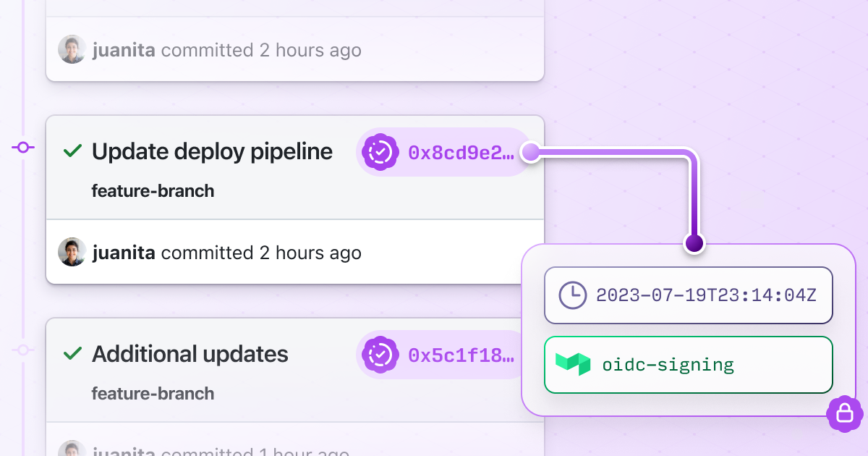Click juanita's avatar in the 'Update deploy pipeline' card
The width and height of the screenshot is (868, 456).
click(x=72, y=252)
